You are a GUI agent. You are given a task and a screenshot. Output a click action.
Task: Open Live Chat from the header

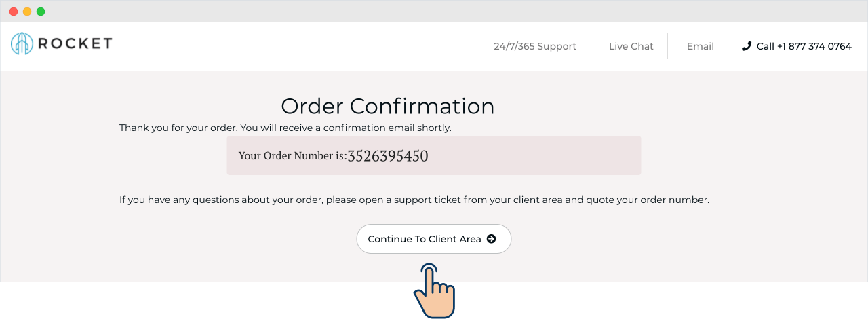(631, 46)
